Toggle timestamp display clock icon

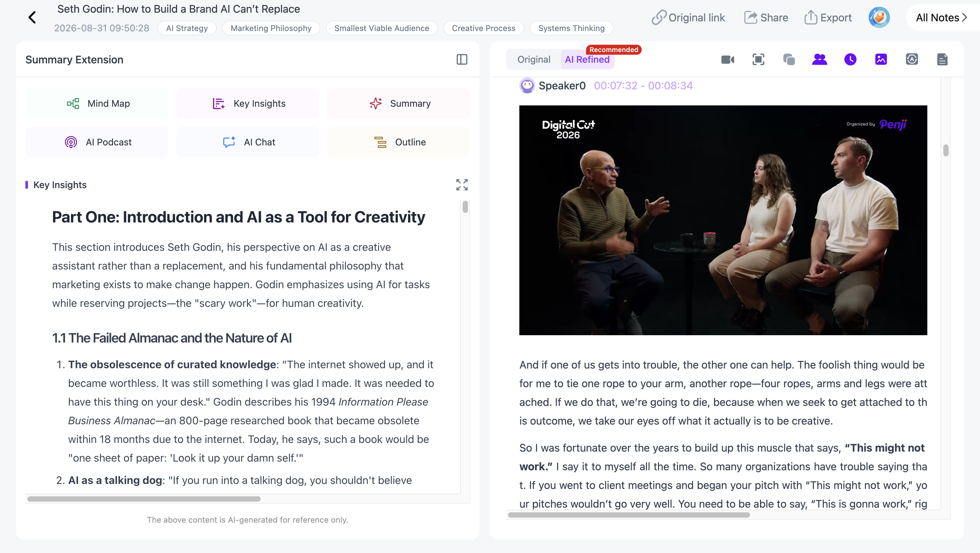point(850,59)
